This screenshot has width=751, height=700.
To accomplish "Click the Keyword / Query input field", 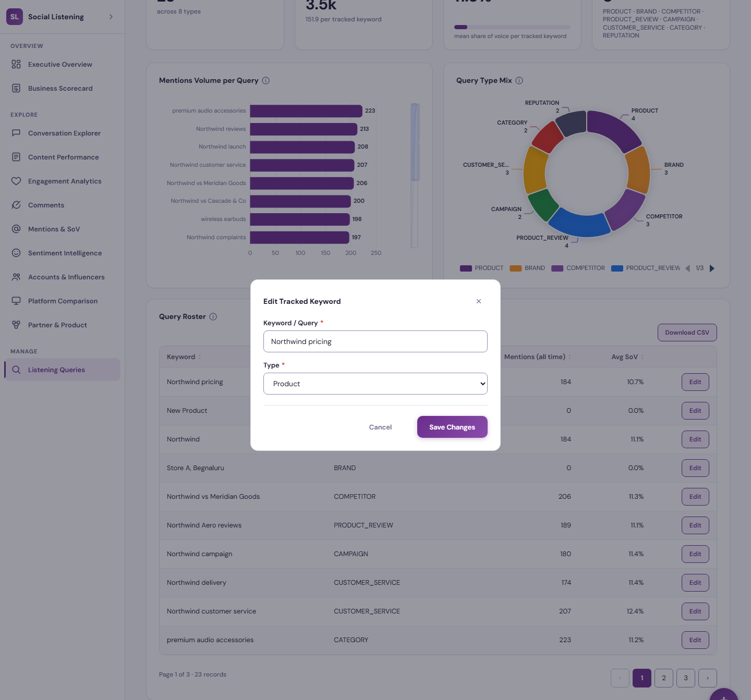I will pos(375,341).
